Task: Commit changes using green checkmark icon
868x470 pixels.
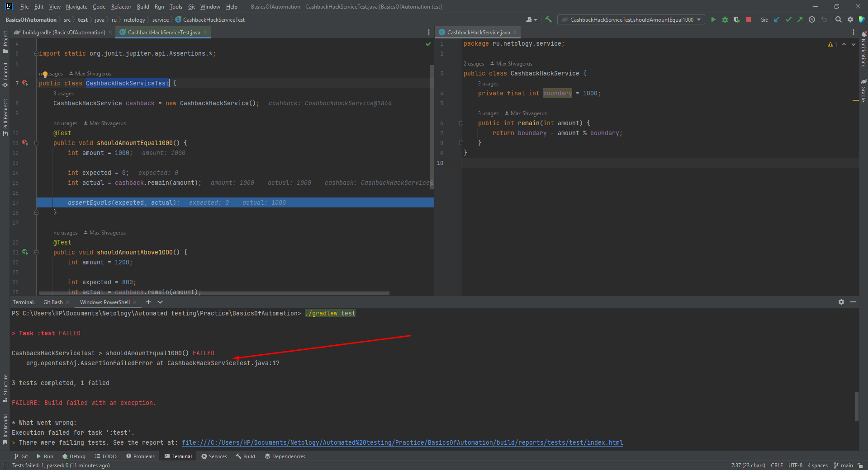Action: 788,19
